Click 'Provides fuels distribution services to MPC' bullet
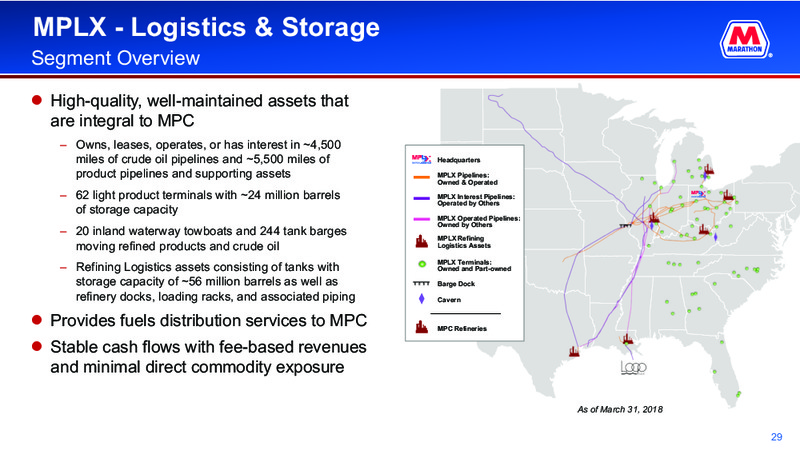Viewport: 800px width, 450px height. click(x=209, y=320)
